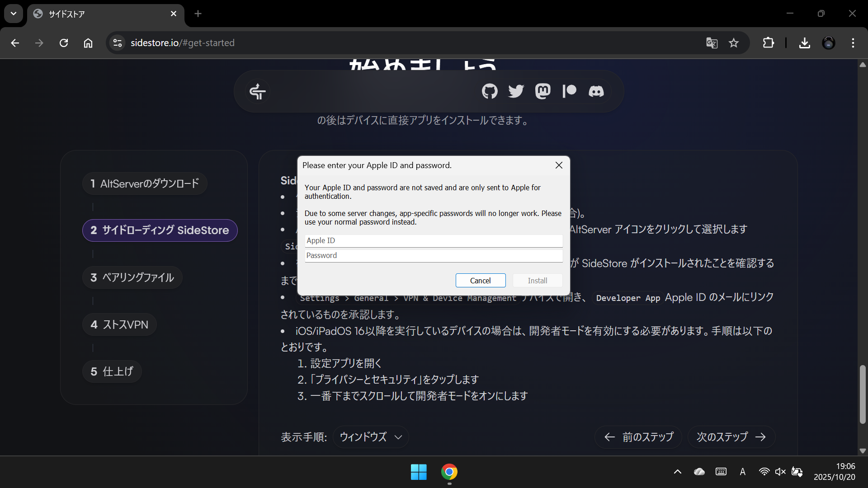Open the Mastodon social link

(542, 91)
